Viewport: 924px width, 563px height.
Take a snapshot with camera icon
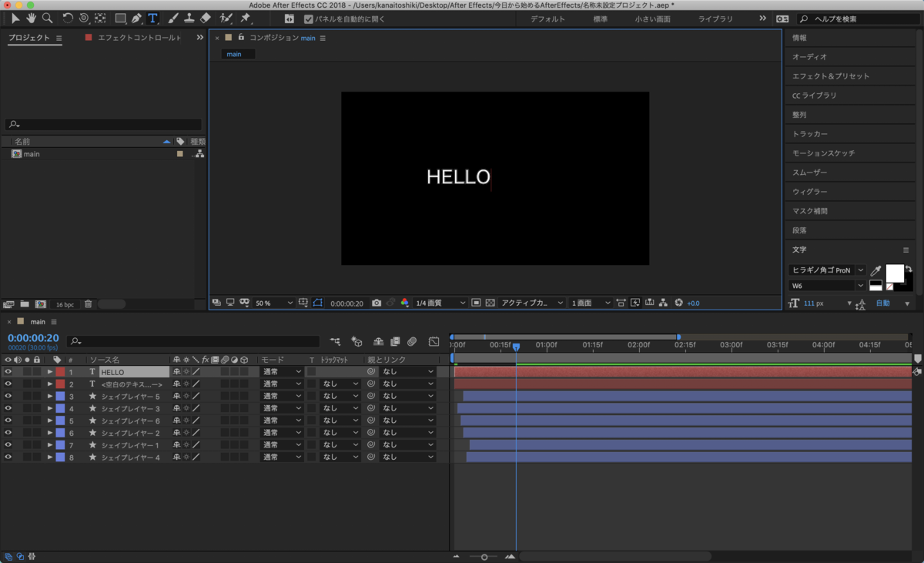pyautogui.click(x=377, y=303)
